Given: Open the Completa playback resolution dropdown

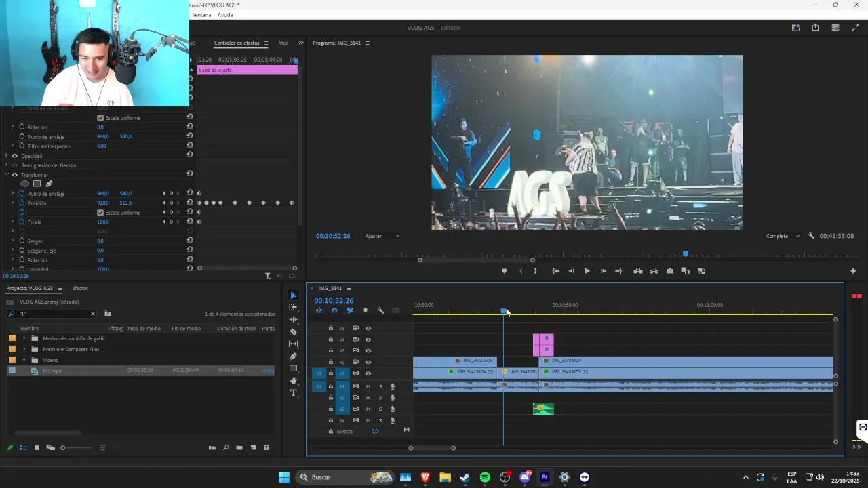Looking at the screenshot, I should pyautogui.click(x=783, y=236).
